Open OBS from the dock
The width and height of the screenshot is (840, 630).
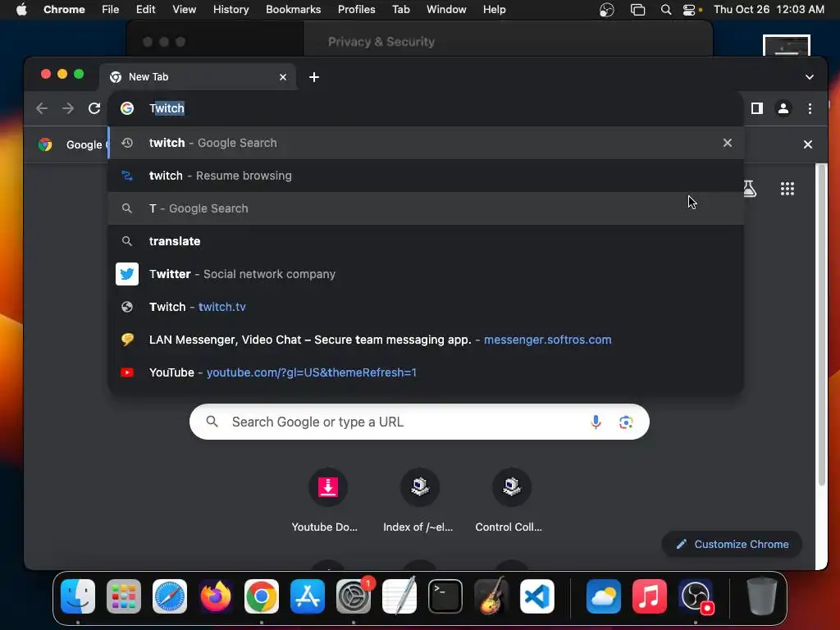696,596
